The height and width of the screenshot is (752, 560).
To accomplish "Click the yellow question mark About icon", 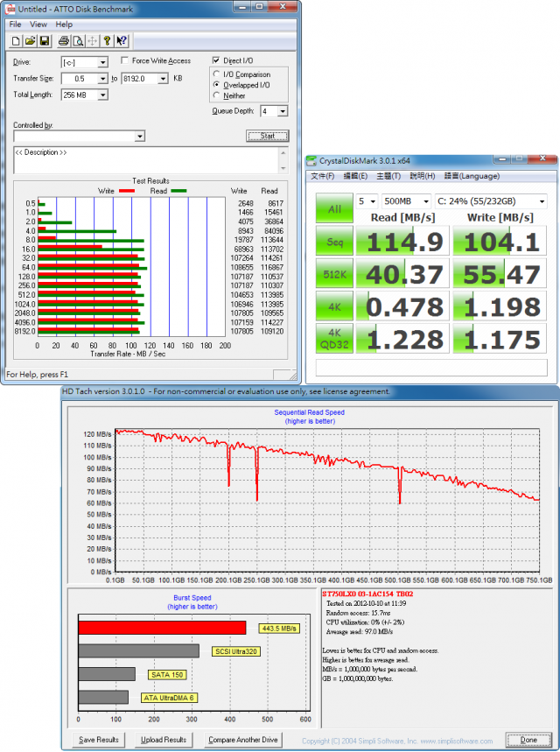I will [107, 41].
